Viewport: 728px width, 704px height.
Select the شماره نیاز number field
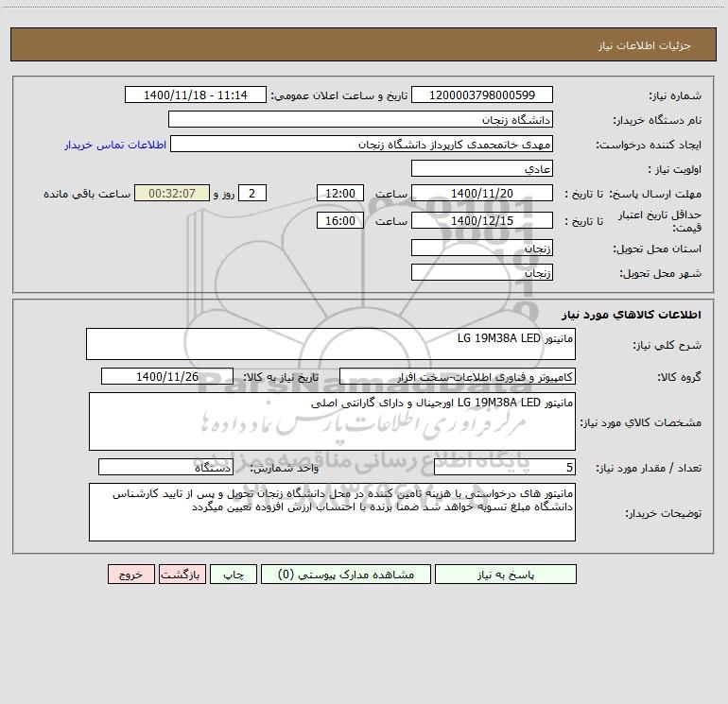click(482, 94)
